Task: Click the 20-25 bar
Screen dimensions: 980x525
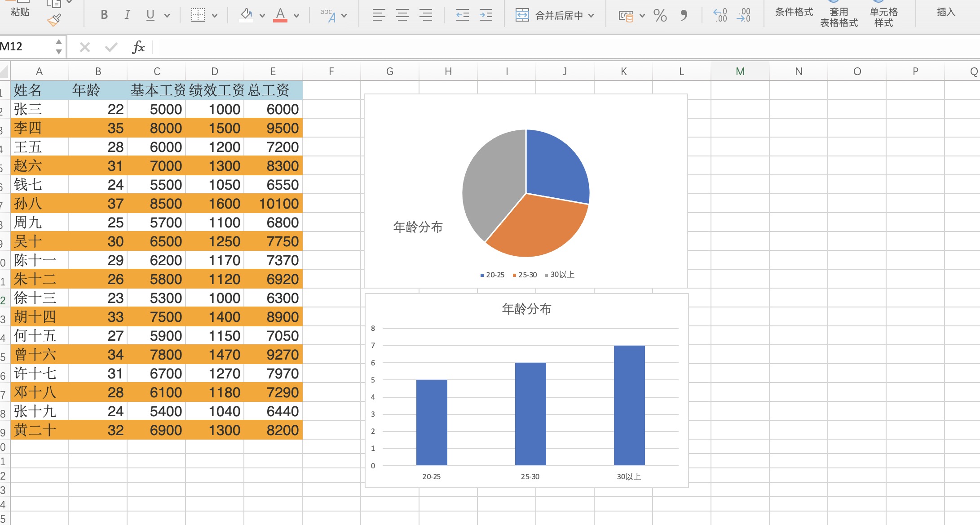Action: [x=432, y=423]
